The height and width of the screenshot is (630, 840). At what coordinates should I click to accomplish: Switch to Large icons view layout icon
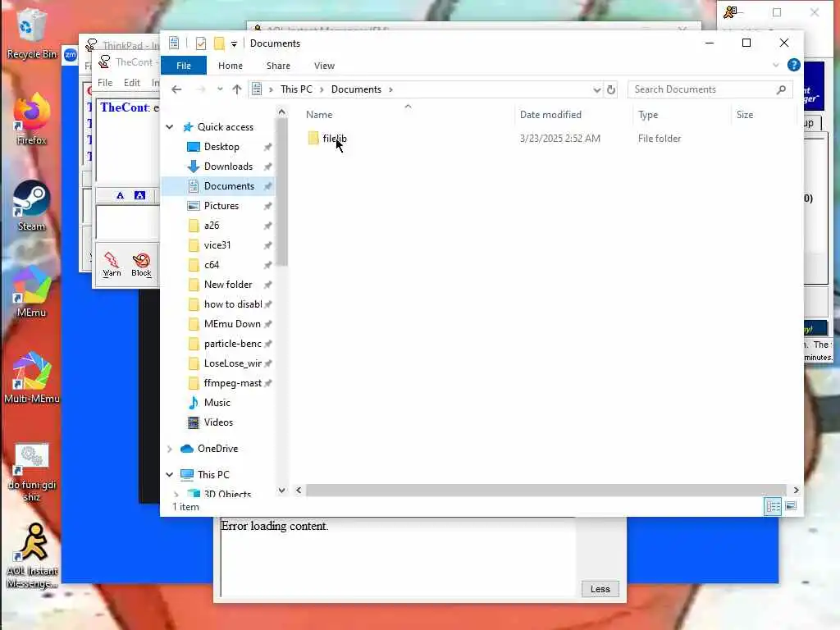coord(791,506)
